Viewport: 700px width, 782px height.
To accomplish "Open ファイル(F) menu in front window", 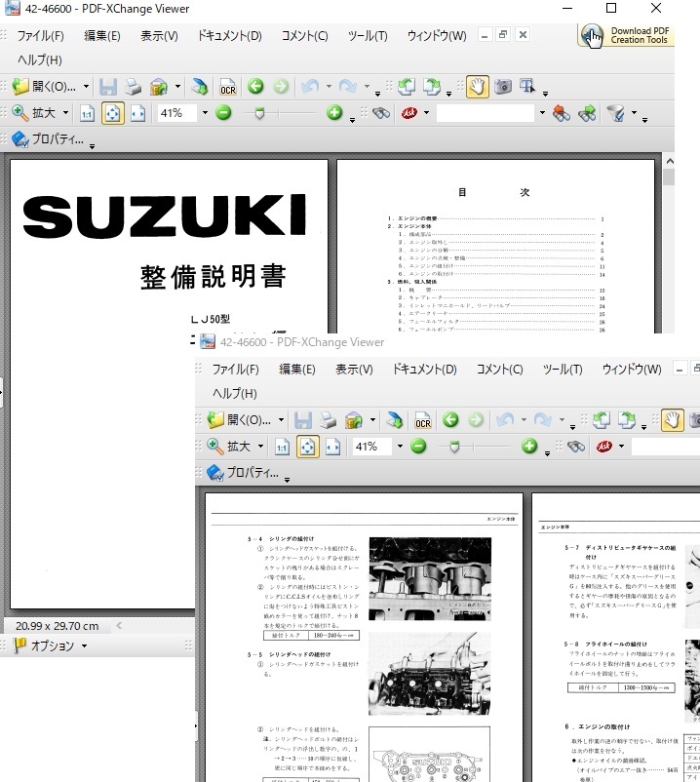I will (235, 370).
